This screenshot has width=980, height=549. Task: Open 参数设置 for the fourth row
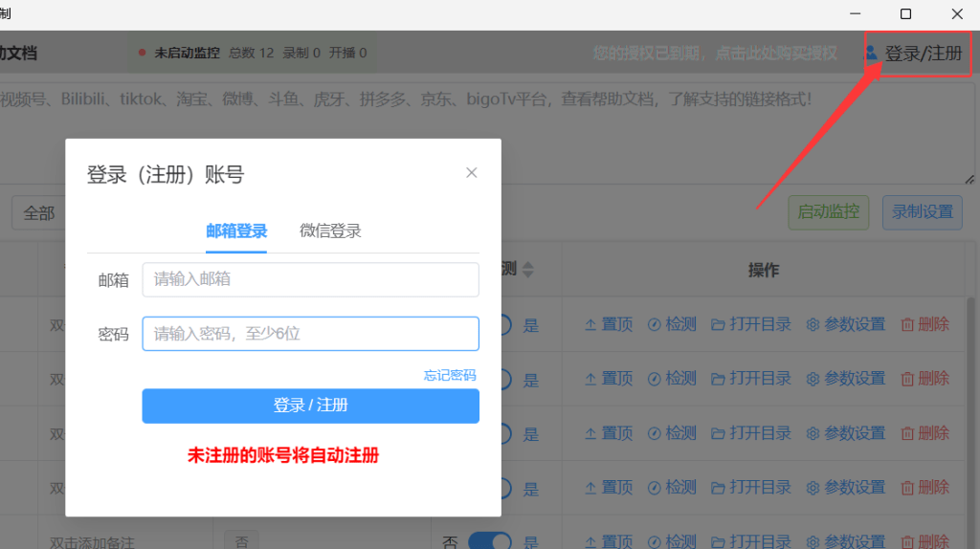(x=846, y=488)
